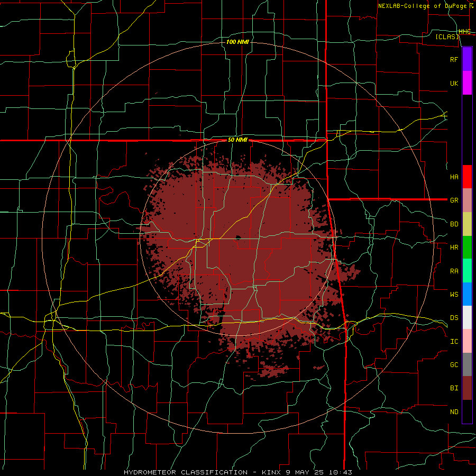The height and width of the screenshot is (476, 476).
Task: Click the HA legend label
Action: pos(454,177)
